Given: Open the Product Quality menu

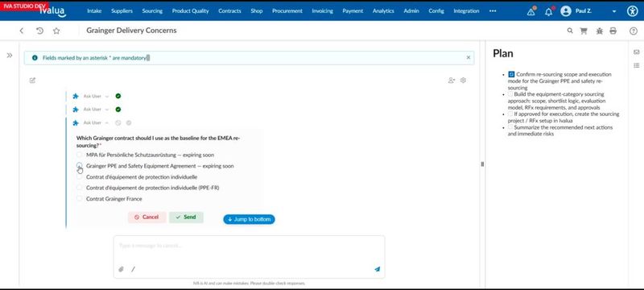Looking at the screenshot, I should 191,11.
